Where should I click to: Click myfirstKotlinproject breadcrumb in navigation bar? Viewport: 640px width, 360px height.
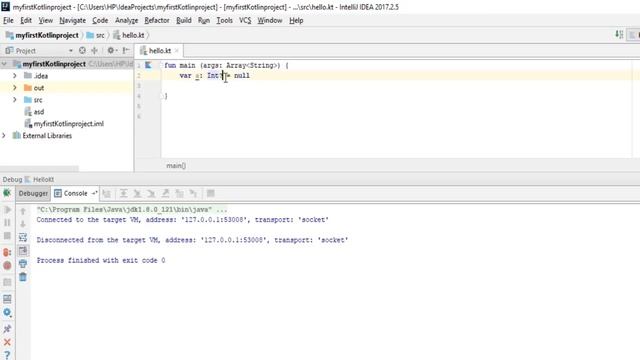[x=42, y=36]
